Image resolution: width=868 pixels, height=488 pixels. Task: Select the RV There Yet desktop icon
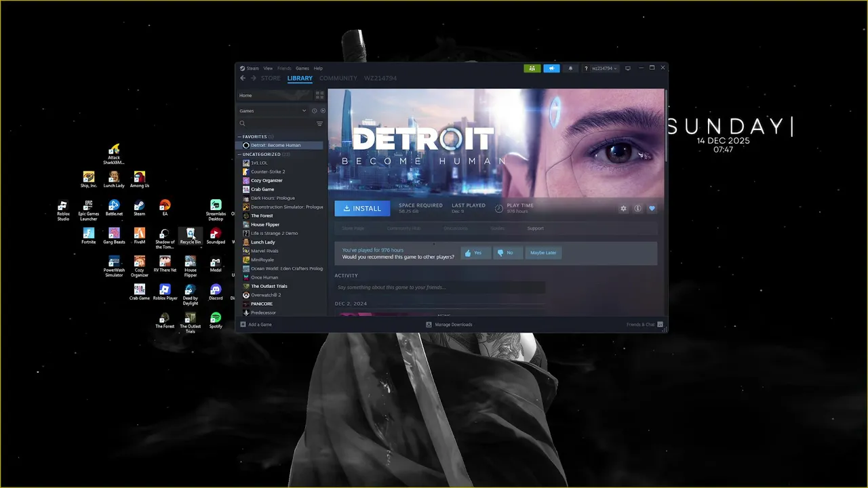click(x=165, y=264)
